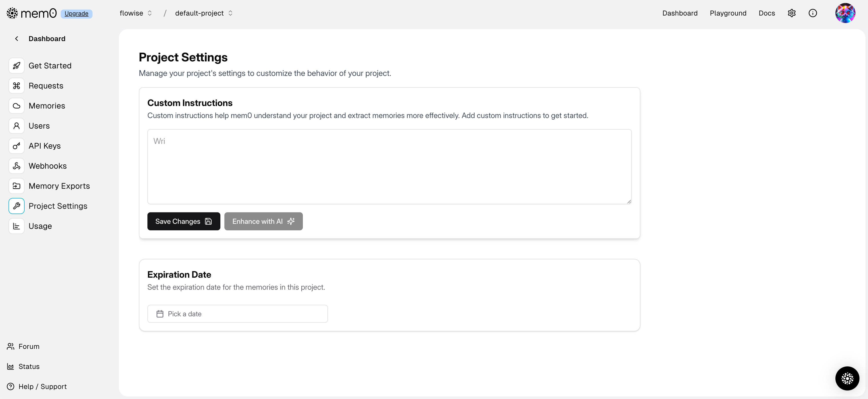Open the API Keys key icon
The width and height of the screenshot is (868, 399).
coord(17,146)
